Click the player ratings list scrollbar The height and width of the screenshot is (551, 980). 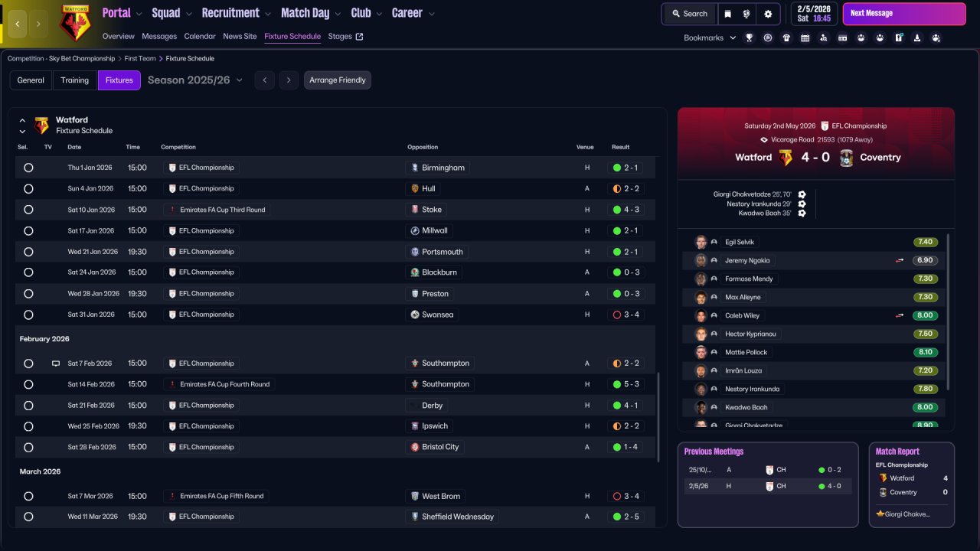point(949,311)
